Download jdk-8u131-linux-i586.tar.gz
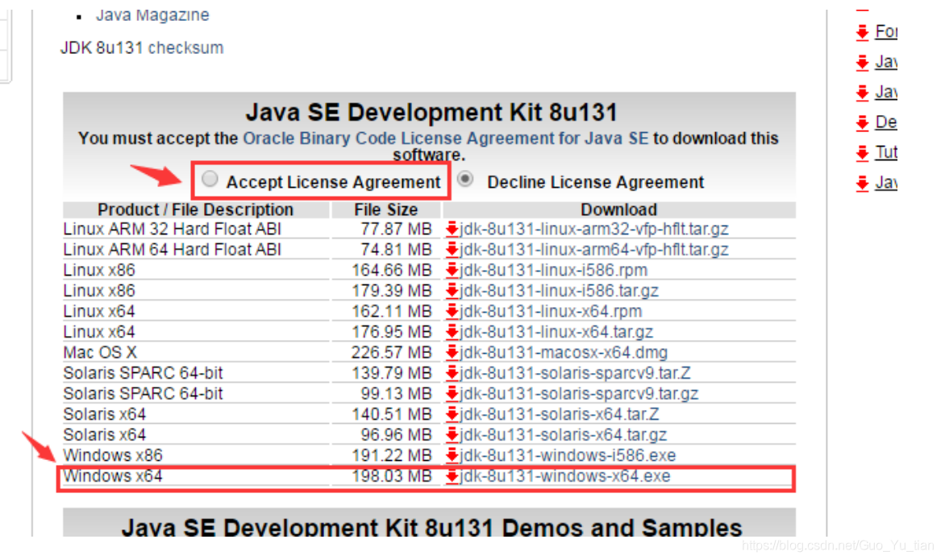Screen dimensions: 941x560 click(559, 291)
